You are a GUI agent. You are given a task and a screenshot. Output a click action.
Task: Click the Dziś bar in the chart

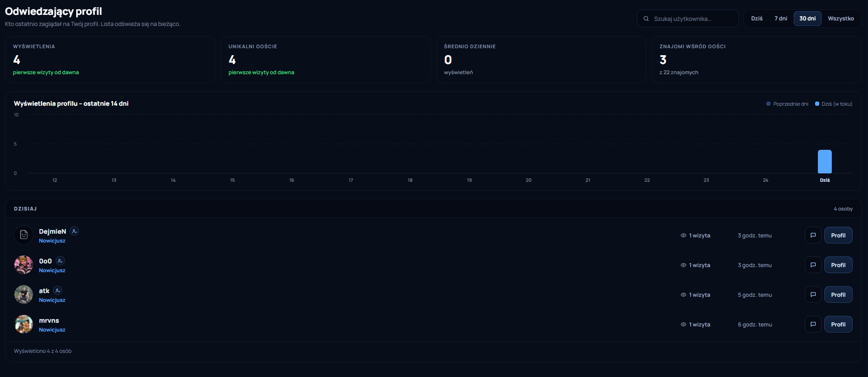[825, 161]
